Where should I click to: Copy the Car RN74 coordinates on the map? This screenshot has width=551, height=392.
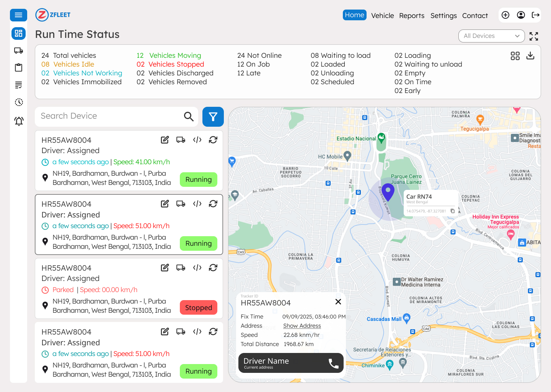(x=452, y=211)
